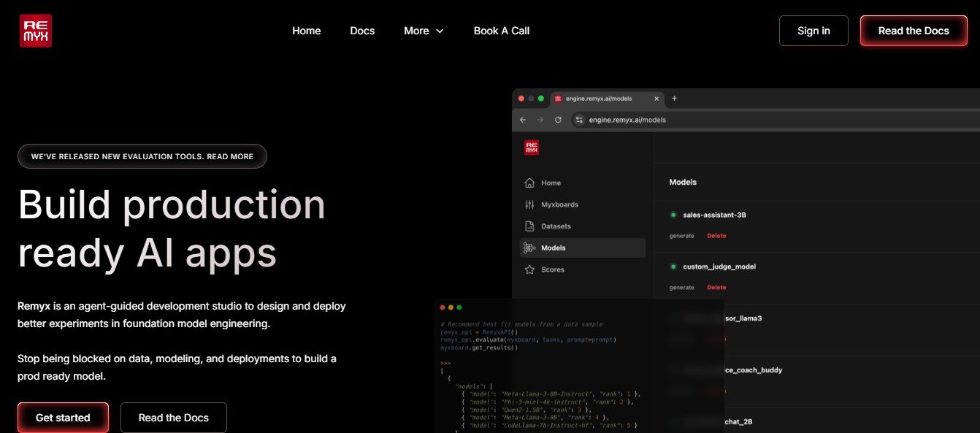This screenshot has width=980, height=433.
Task: Click the Remyx logo in the header
Action: tap(35, 31)
